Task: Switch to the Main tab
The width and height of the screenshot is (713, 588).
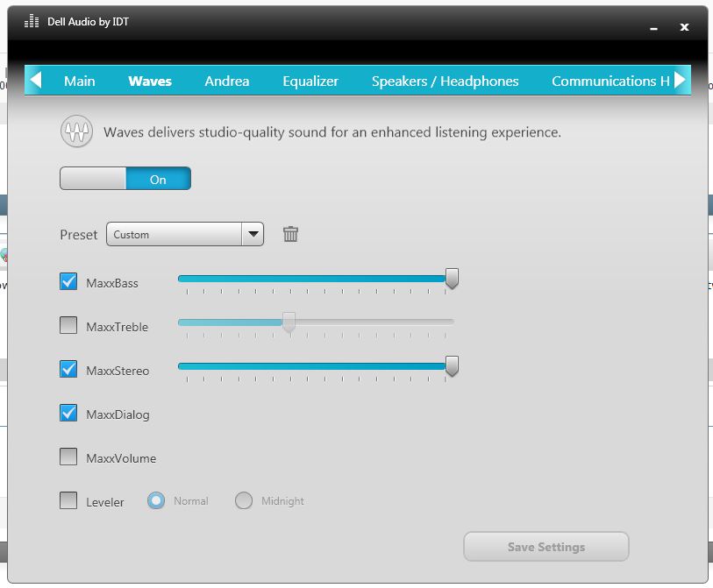Action: click(x=80, y=81)
